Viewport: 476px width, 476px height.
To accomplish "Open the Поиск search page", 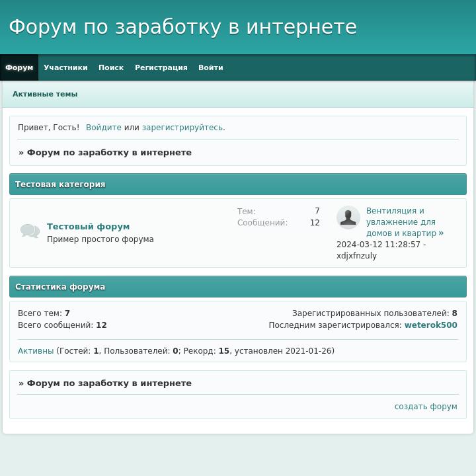I will (111, 67).
